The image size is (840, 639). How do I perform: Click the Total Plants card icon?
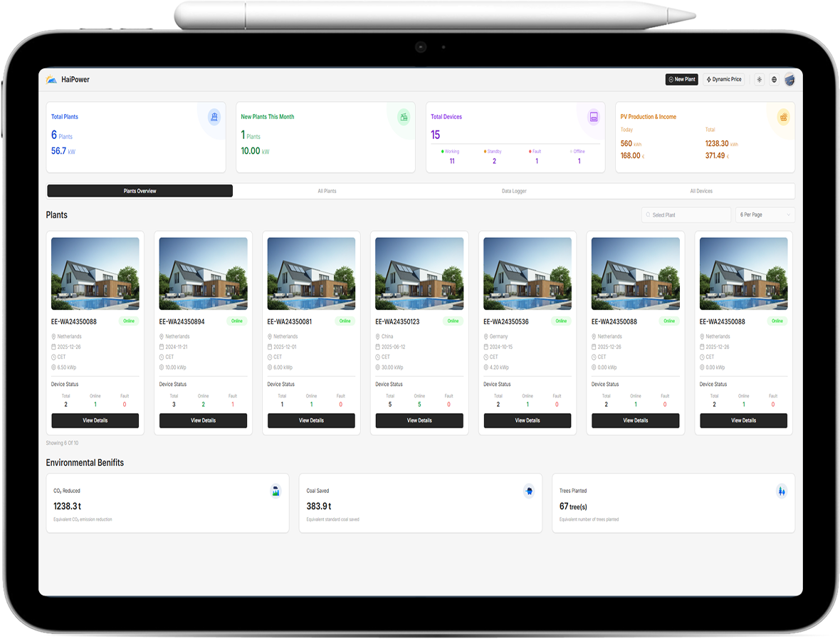click(x=214, y=117)
